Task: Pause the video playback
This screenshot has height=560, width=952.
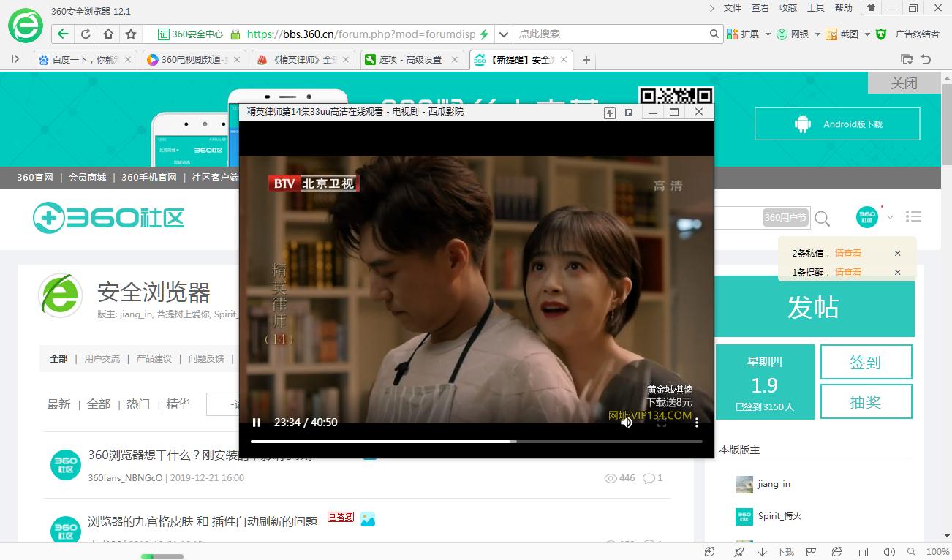Action: pyautogui.click(x=257, y=423)
